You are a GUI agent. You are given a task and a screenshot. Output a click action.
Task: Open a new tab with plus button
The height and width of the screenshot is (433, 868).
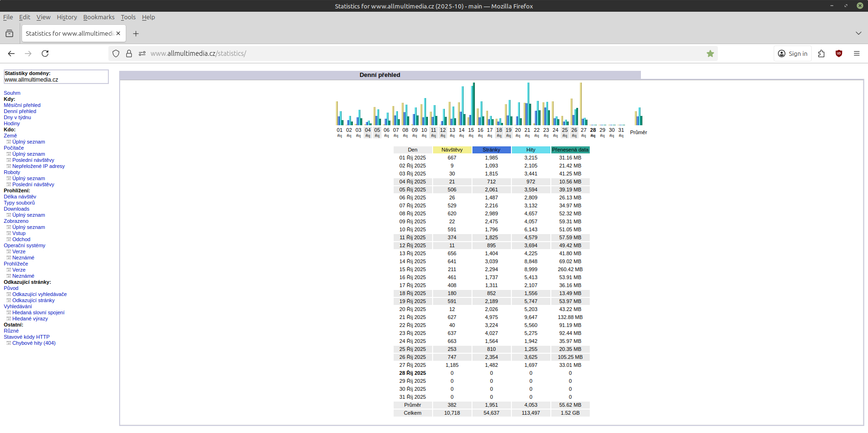(136, 33)
